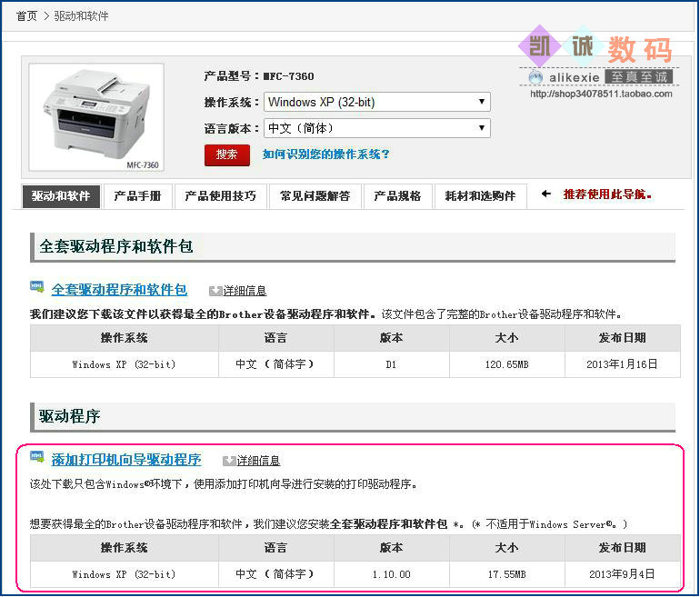Click the 首页 breadcrumb link
700x597 pixels.
coord(26,16)
